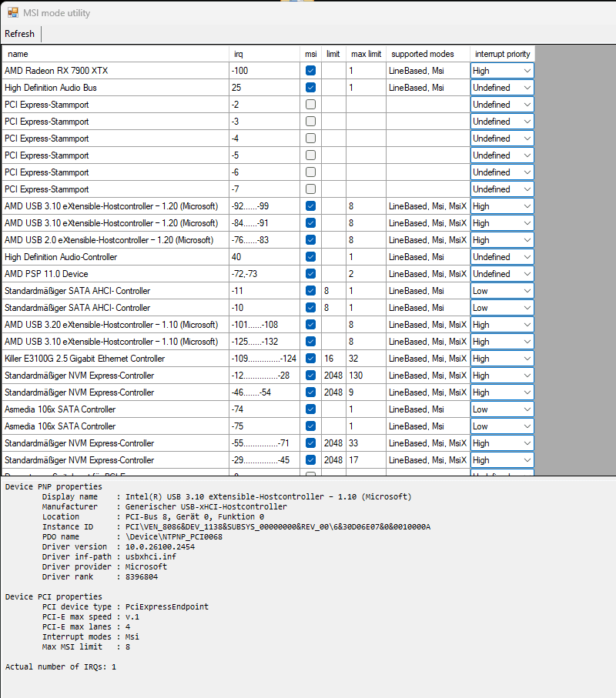Open priority dropdown for PCI Express-Stammport irq -6
The height and width of the screenshot is (698, 616).
point(502,172)
